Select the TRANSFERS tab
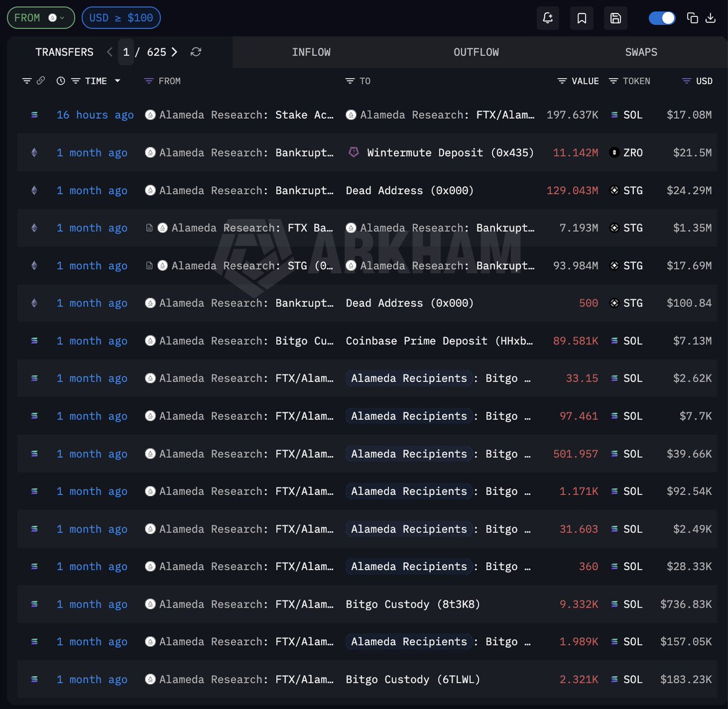The height and width of the screenshot is (709, 728). 64,52
